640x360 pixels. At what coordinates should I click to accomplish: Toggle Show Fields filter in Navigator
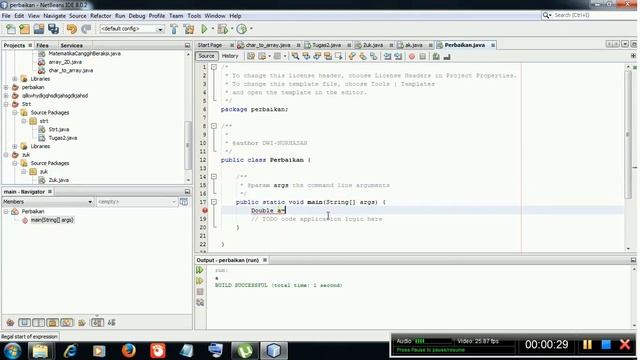pos(24,323)
